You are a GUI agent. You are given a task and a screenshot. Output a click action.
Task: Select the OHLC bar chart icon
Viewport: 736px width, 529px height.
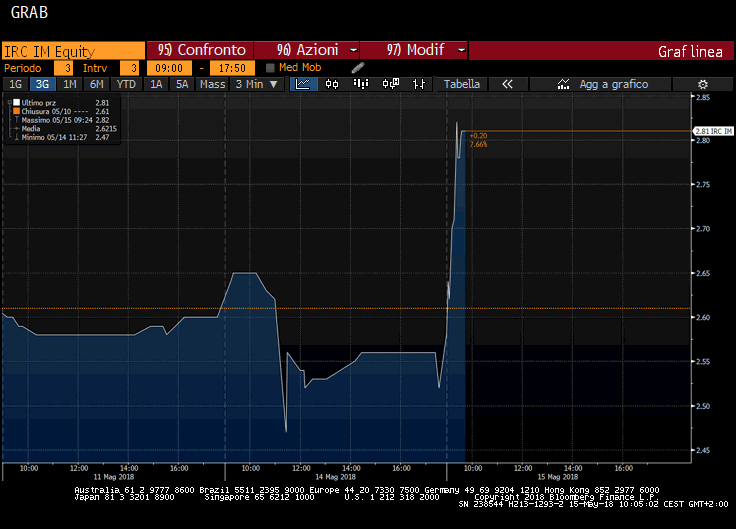click(419, 84)
